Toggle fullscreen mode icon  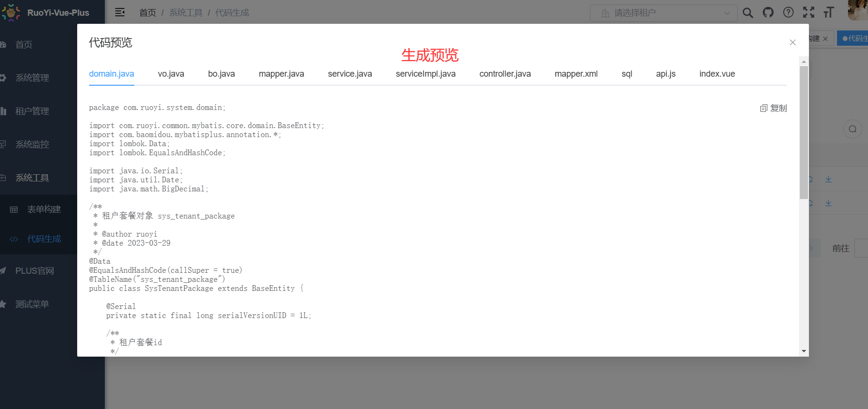[x=808, y=12]
